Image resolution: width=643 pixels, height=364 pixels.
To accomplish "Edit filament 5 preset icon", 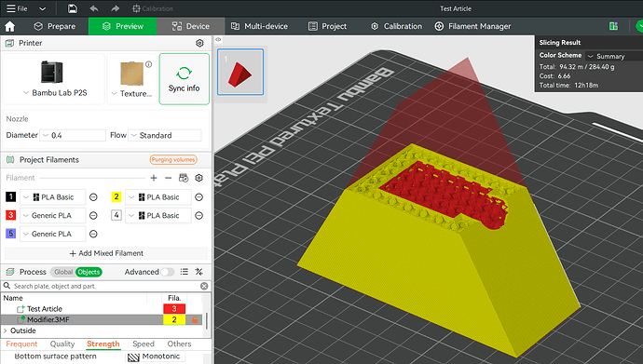I will [93, 234].
